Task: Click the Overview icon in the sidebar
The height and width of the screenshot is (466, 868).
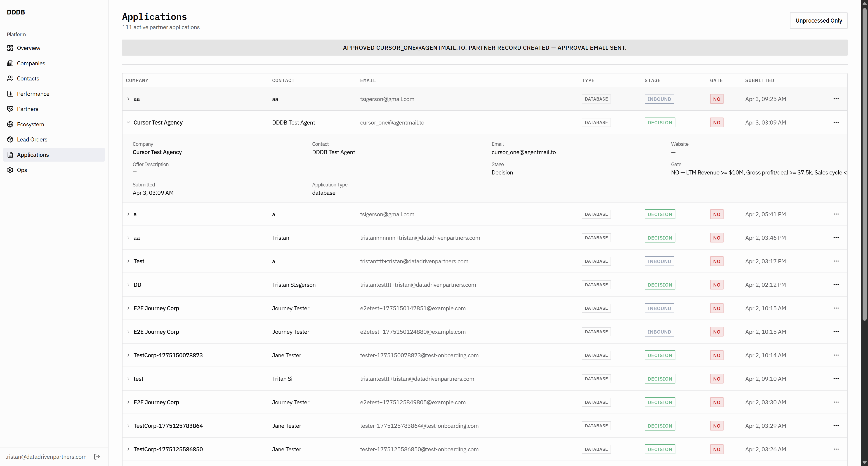Action: 10,48
